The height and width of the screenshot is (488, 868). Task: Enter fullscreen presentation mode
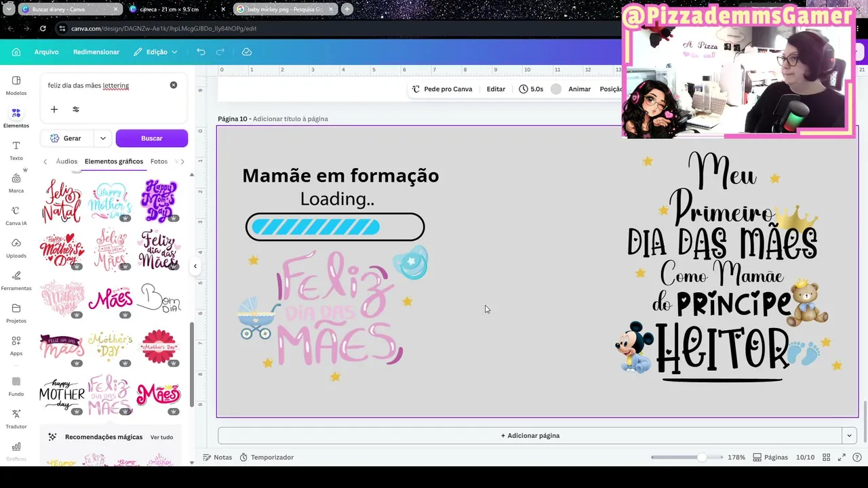(842, 457)
